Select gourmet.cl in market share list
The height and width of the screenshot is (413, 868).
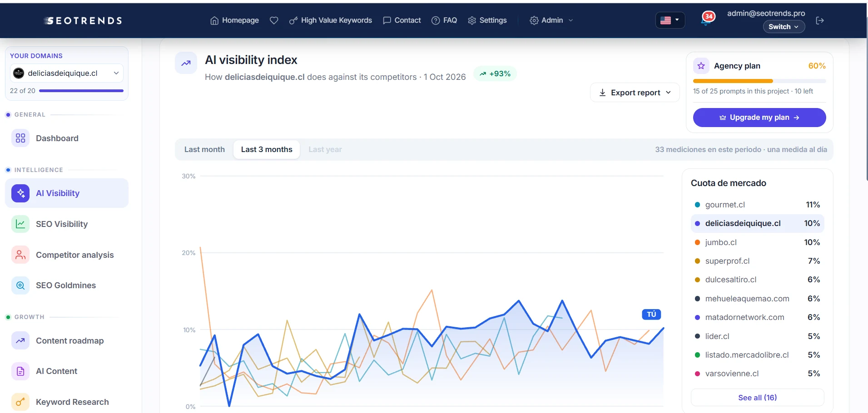[x=758, y=205]
